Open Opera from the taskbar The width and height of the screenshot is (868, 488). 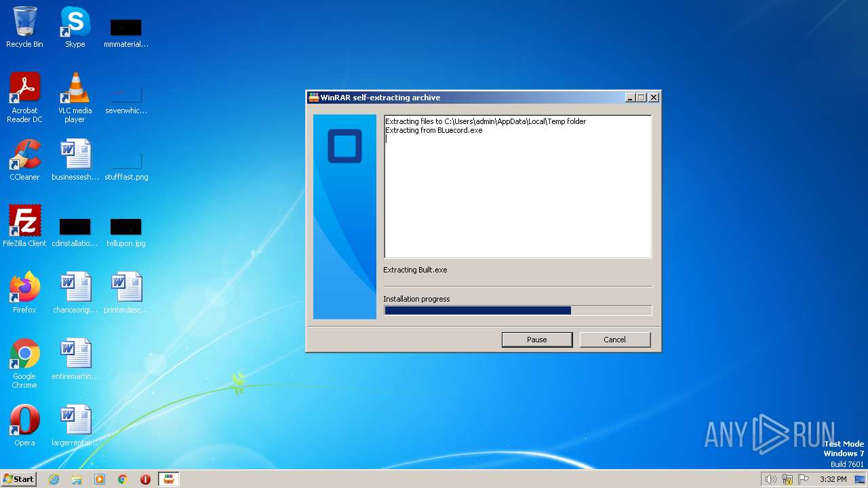click(x=145, y=479)
